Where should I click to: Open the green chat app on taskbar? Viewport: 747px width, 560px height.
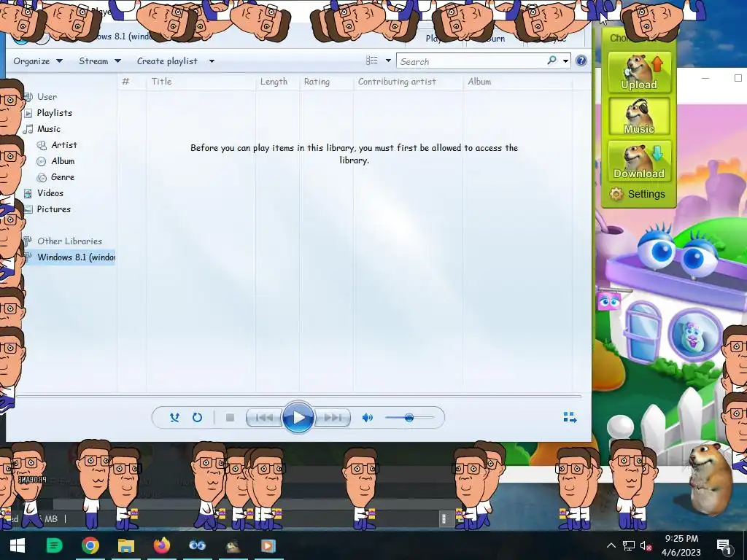pos(54,545)
